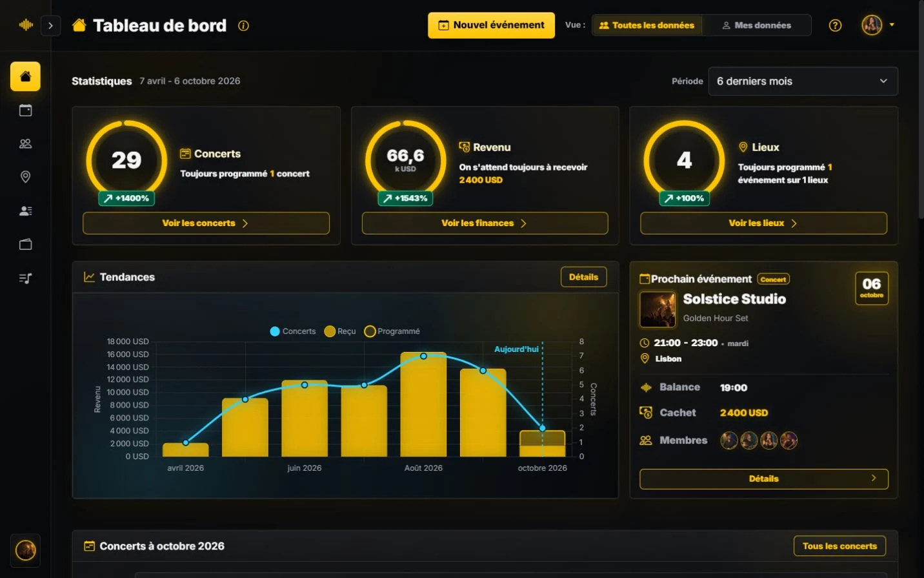This screenshot has height=578, width=924.
Task: Click the Balance time value 19:00
Action: point(734,387)
